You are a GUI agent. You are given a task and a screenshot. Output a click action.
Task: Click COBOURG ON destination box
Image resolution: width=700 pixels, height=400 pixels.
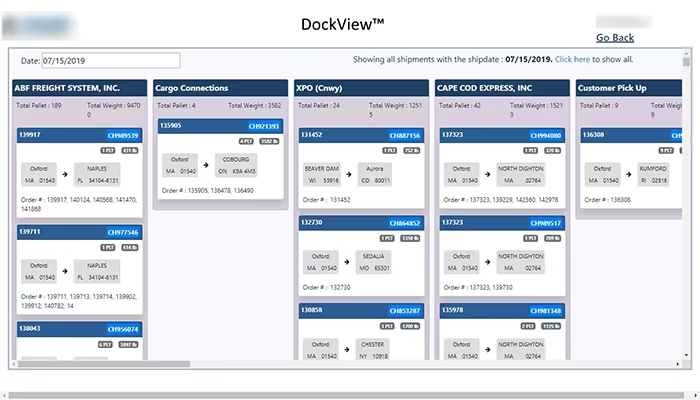pyautogui.click(x=236, y=166)
